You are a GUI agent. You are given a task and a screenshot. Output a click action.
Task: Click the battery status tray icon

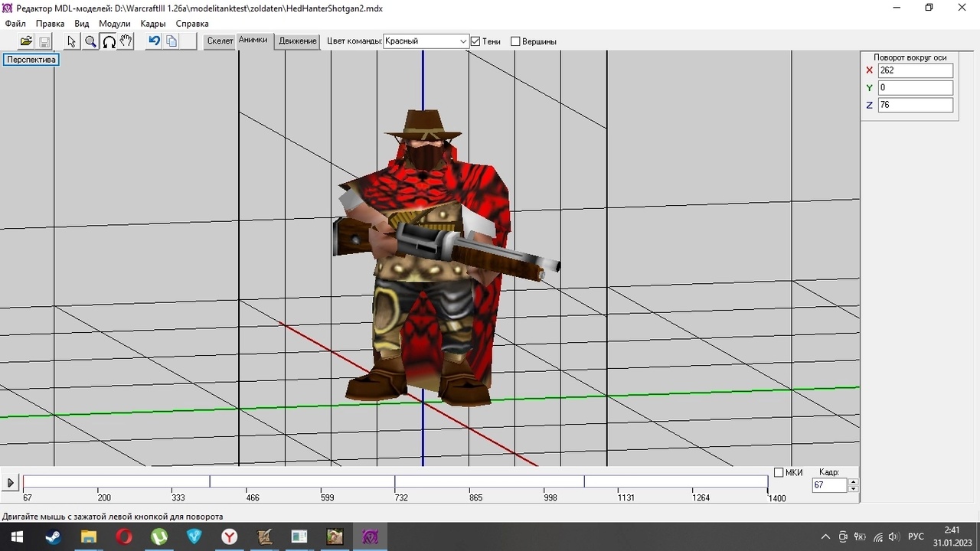pyautogui.click(x=860, y=536)
